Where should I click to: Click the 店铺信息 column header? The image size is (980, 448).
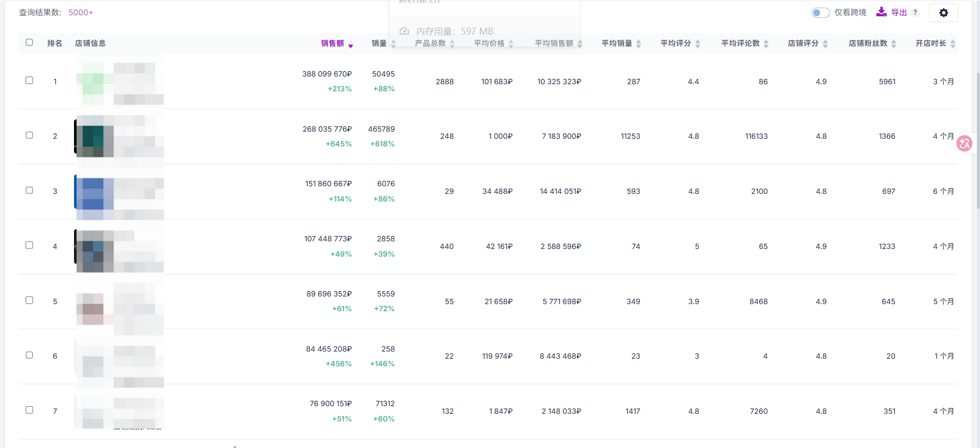[90, 43]
